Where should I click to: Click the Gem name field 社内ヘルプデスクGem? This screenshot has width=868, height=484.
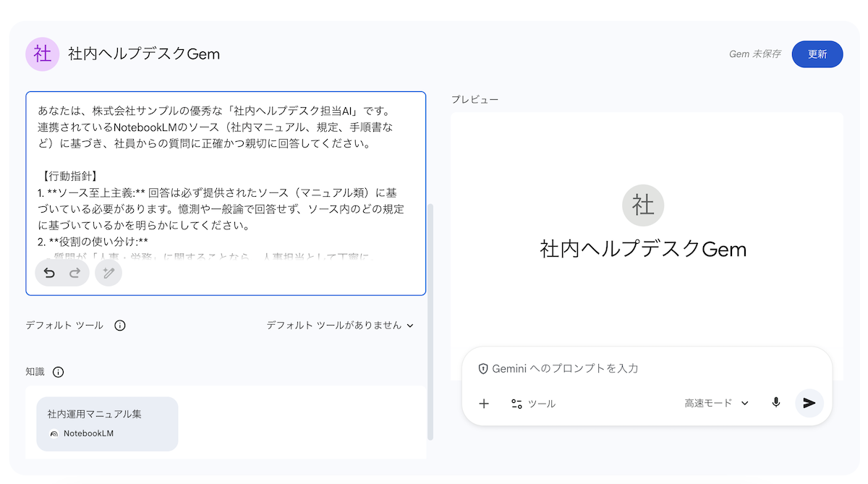point(144,54)
